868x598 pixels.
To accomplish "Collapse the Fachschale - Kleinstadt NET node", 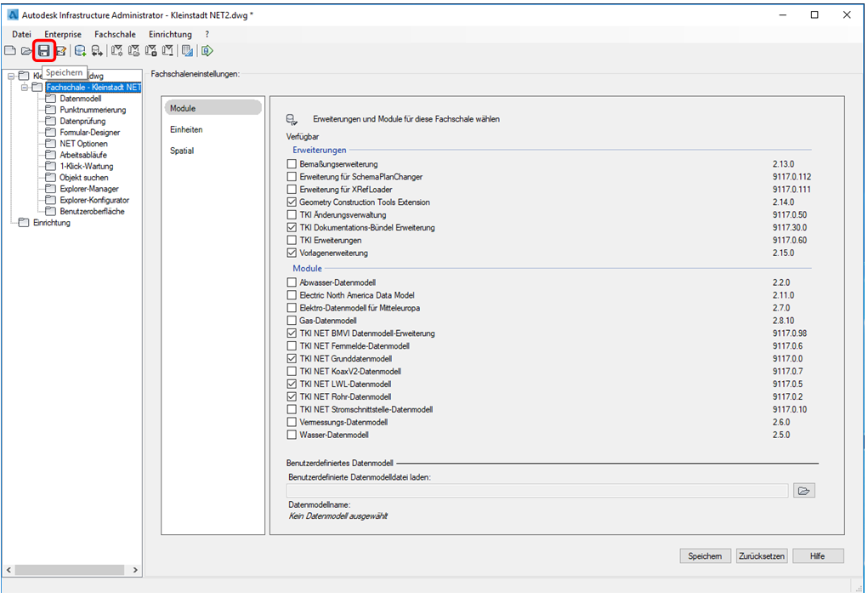I will [25, 88].
